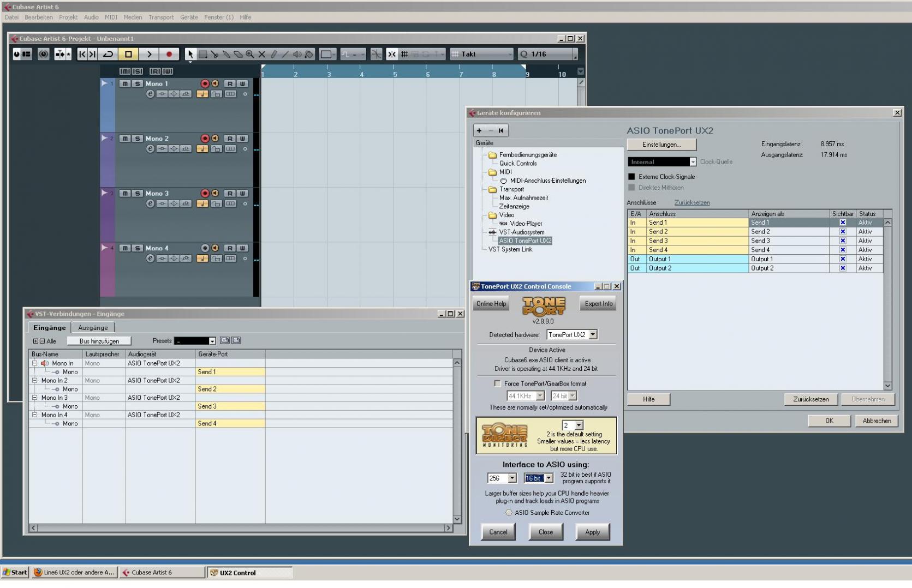
Task: Select the Glue tool
Action: click(x=226, y=54)
